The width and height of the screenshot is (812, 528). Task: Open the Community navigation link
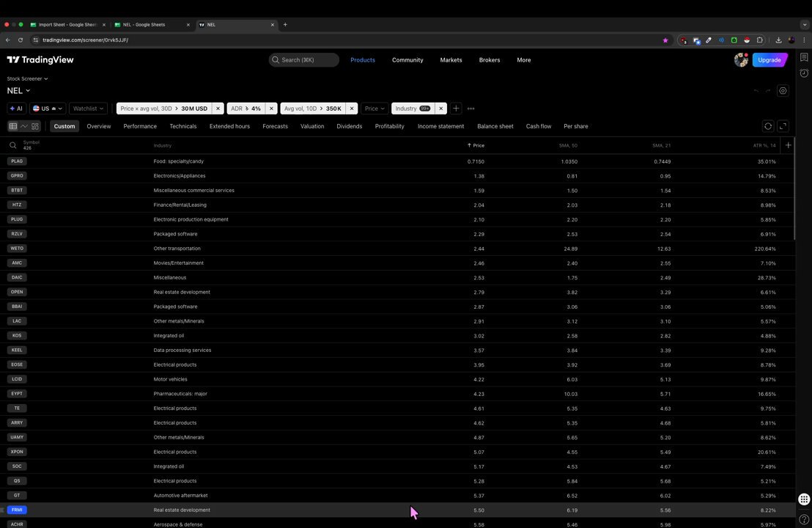coord(407,59)
